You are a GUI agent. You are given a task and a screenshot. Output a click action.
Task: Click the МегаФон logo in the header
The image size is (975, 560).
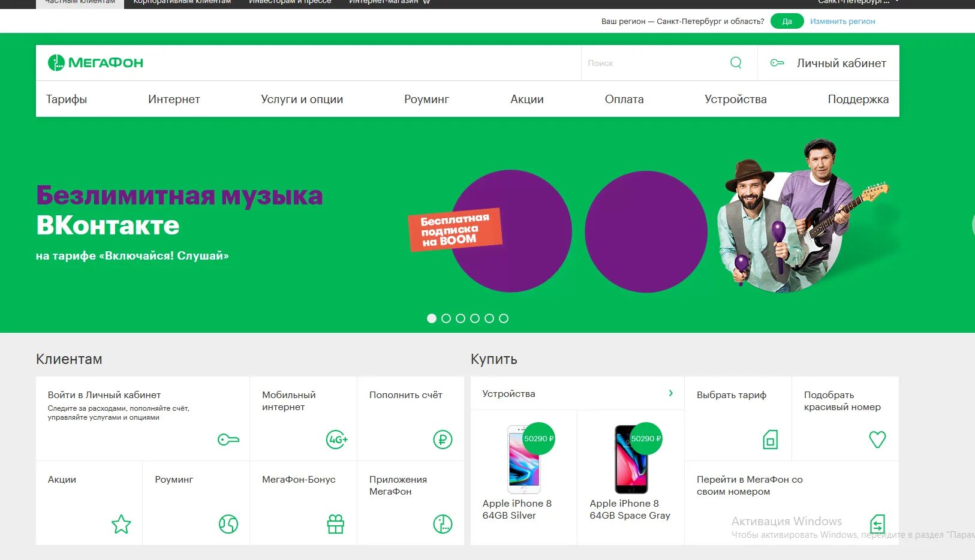click(95, 62)
